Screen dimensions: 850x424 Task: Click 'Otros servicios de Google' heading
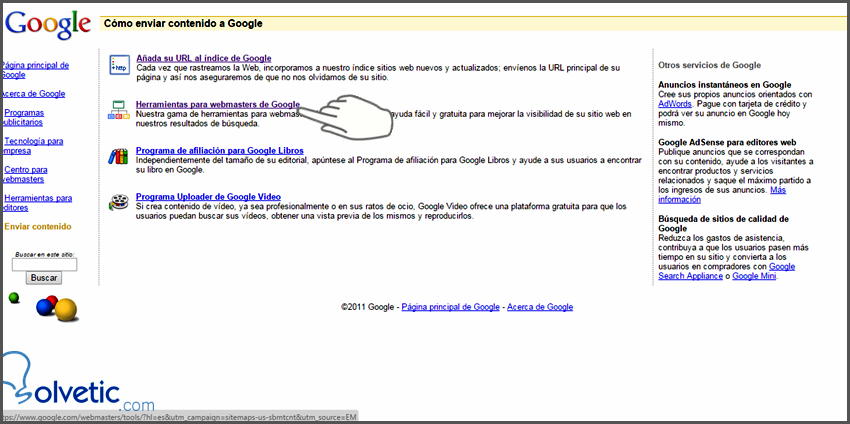pos(710,65)
